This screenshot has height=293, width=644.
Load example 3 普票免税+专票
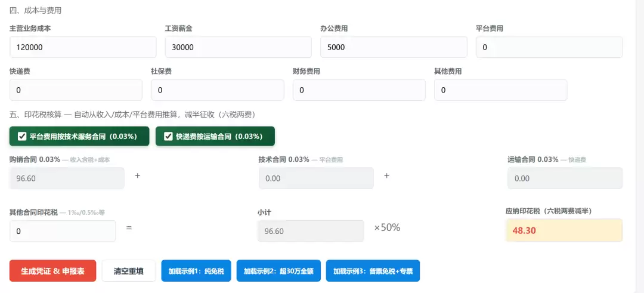pyautogui.click(x=373, y=272)
